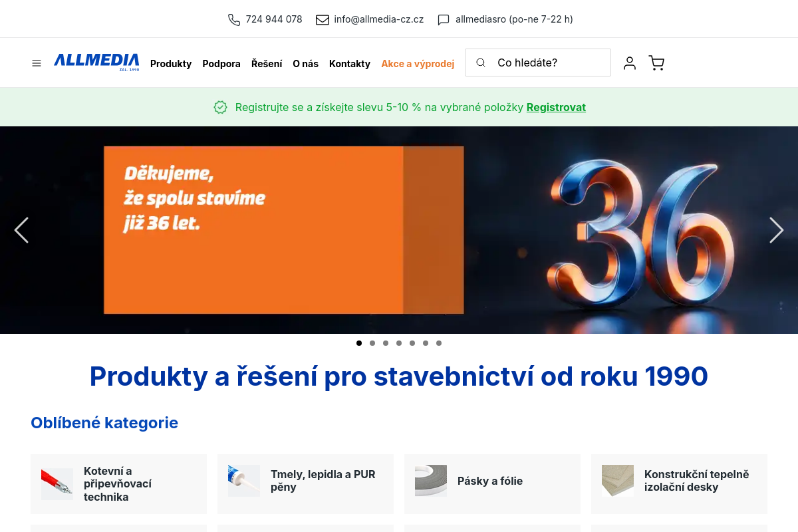798x532 pixels.
Task: Show the previous banner slide
Action: click(21, 230)
